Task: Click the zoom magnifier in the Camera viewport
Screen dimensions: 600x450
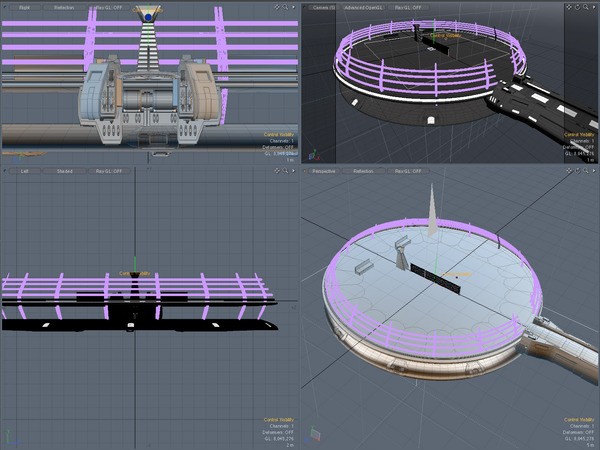Action: [x=586, y=8]
